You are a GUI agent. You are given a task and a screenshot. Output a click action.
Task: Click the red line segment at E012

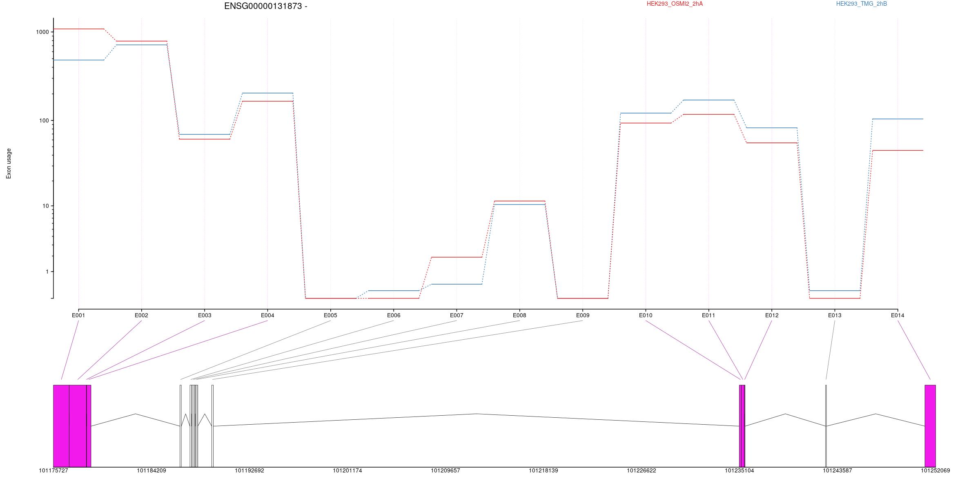[x=772, y=143]
